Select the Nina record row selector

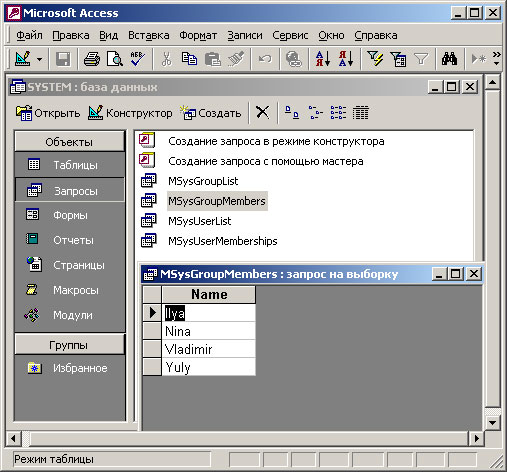pos(152,331)
